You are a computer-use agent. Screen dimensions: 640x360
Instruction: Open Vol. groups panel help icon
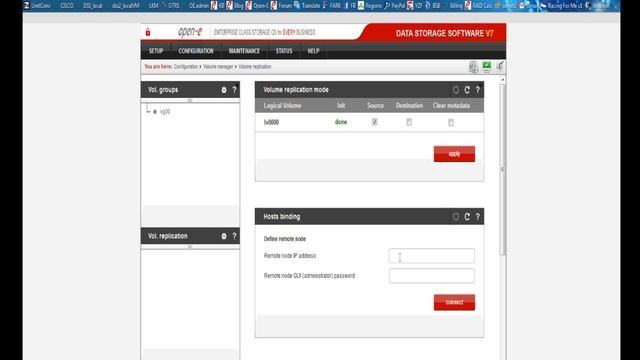pyautogui.click(x=234, y=90)
